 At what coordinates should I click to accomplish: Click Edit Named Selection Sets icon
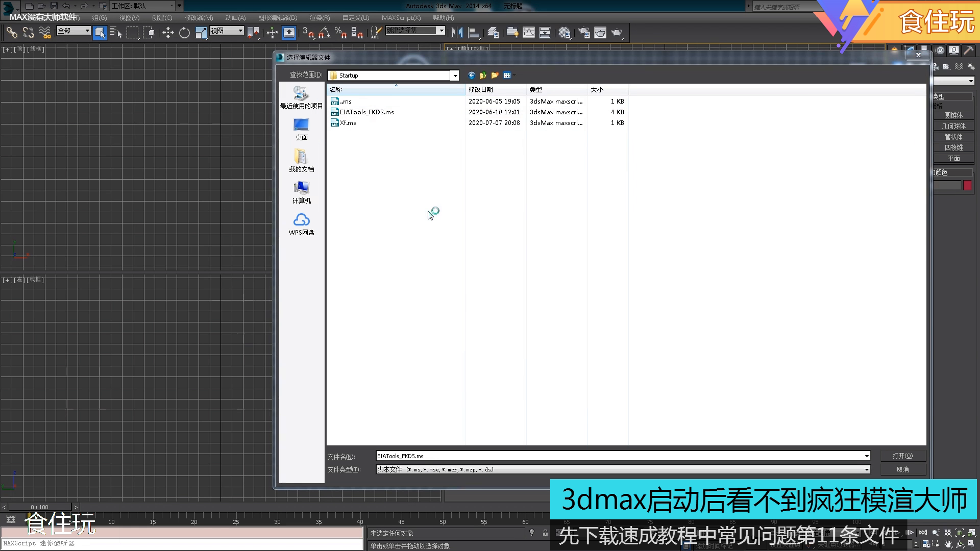(376, 33)
